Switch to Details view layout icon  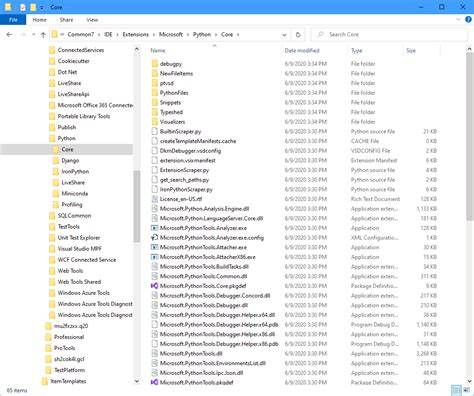[456, 390]
